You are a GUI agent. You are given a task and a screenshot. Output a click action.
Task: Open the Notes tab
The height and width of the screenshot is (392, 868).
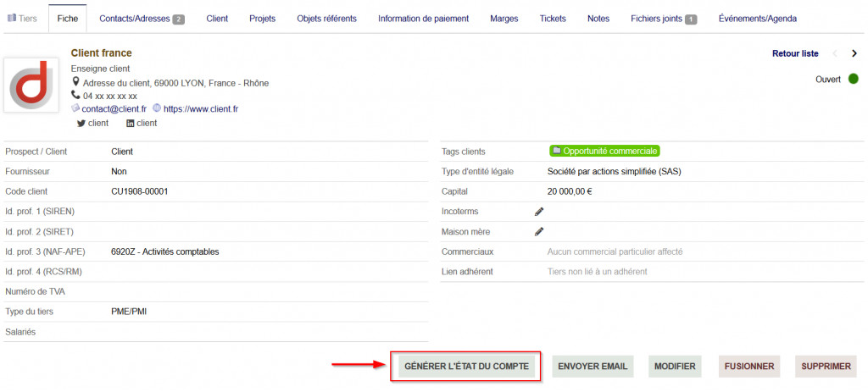(x=598, y=19)
